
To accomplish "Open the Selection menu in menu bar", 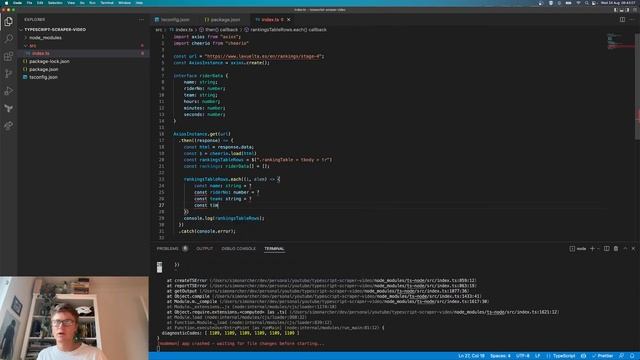I will [x=55, y=3].
